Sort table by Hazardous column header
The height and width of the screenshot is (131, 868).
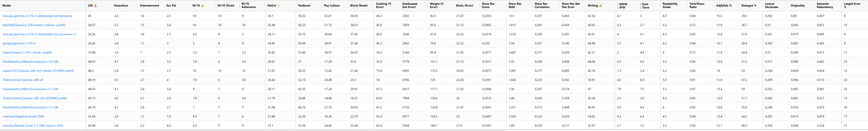(121, 6)
